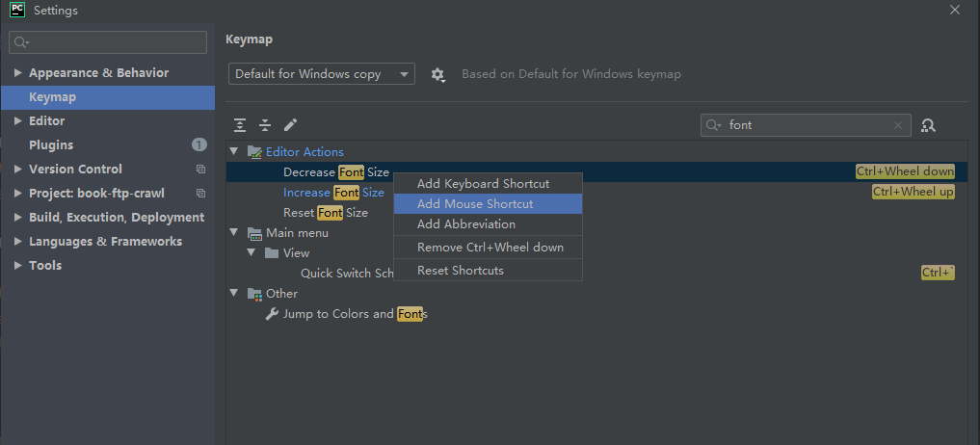Click the Main menu group icon
The width and height of the screenshot is (980, 445).
point(254,233)
